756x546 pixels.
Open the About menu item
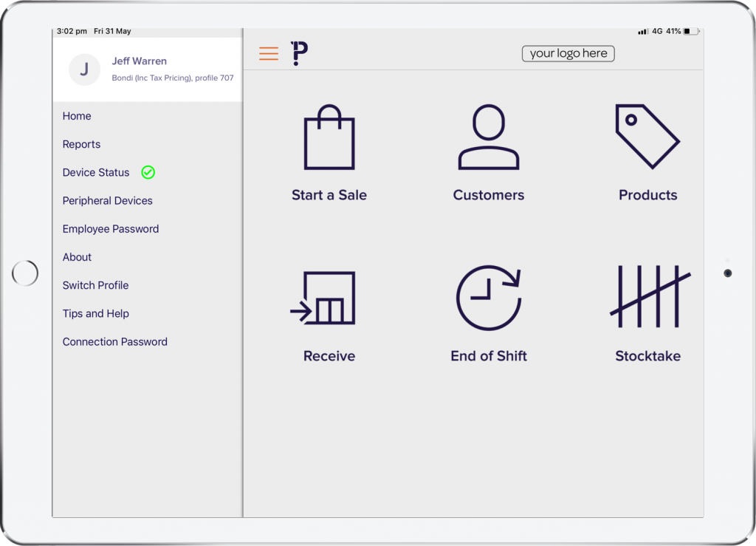[77, 257]
